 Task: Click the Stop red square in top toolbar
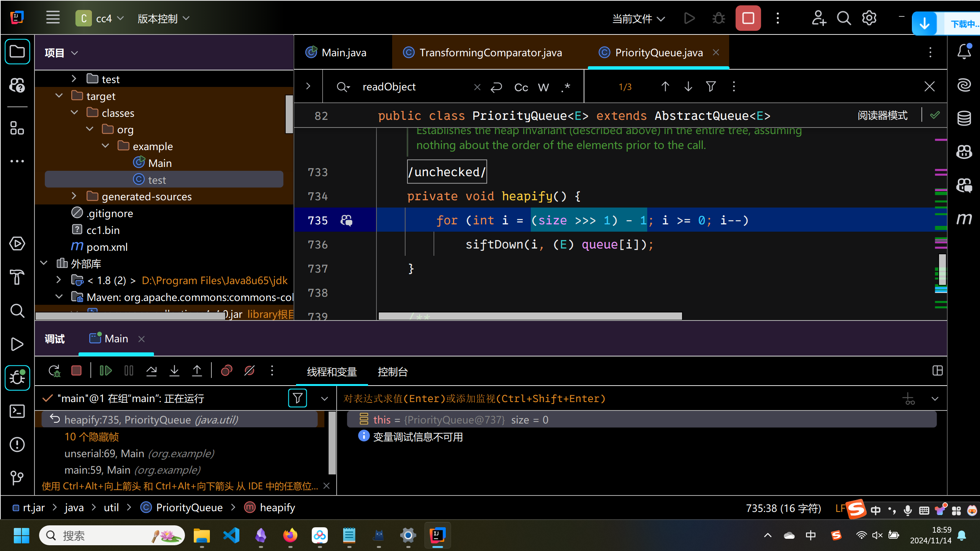pyautogui.click(x=748, y=18)
